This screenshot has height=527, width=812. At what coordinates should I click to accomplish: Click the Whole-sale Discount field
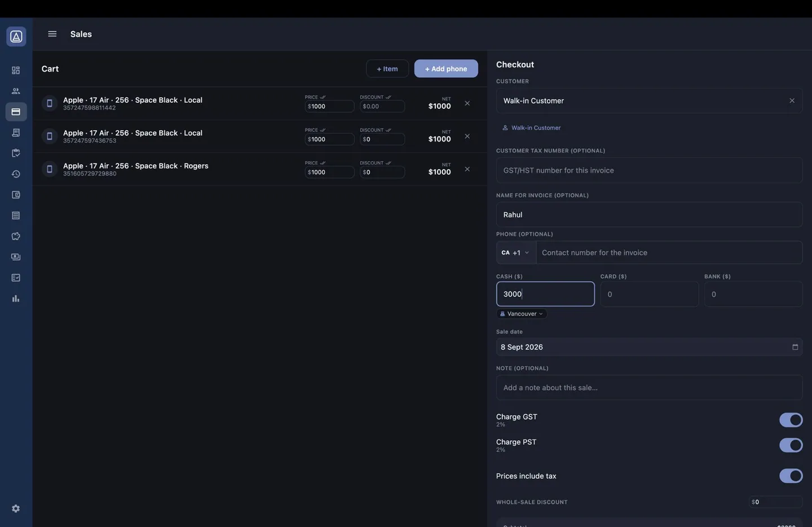coord(775,502)
